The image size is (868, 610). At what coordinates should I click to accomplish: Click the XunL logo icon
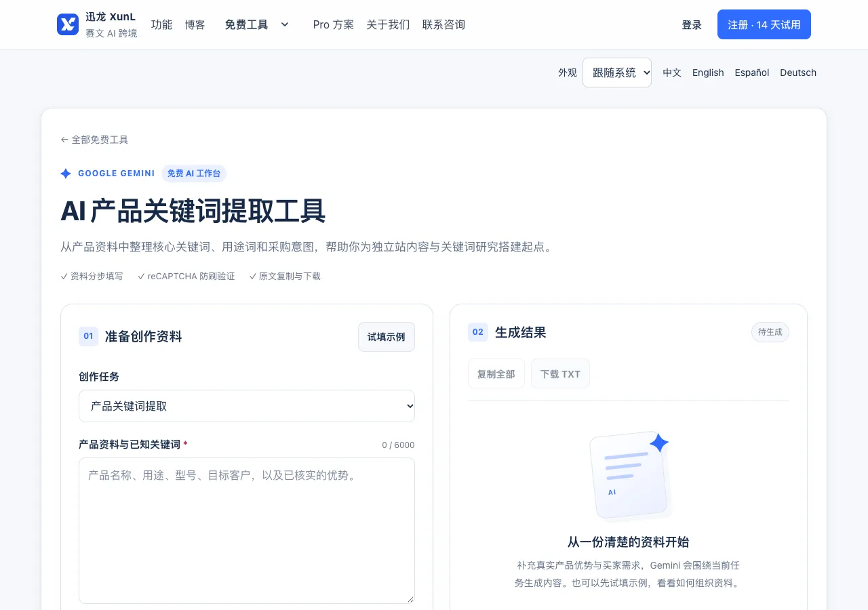(x=68, y=24)
